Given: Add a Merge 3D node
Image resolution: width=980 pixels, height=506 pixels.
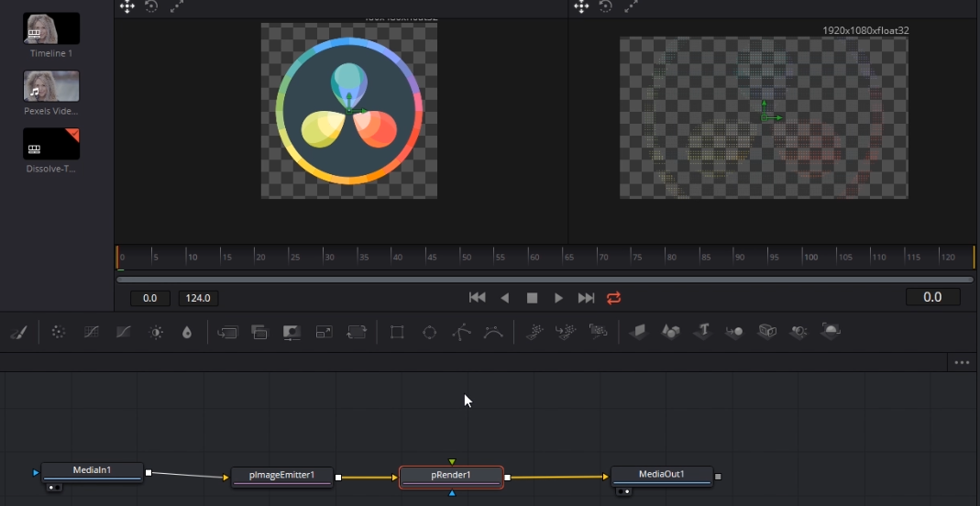Looking at the screenshot, I should click(734, 332).
